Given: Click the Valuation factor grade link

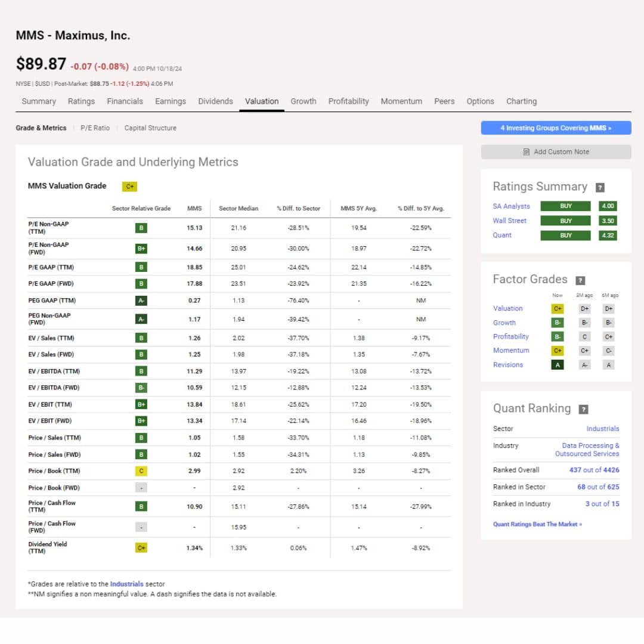Looking at the screenshot, I should pos(507,308).
